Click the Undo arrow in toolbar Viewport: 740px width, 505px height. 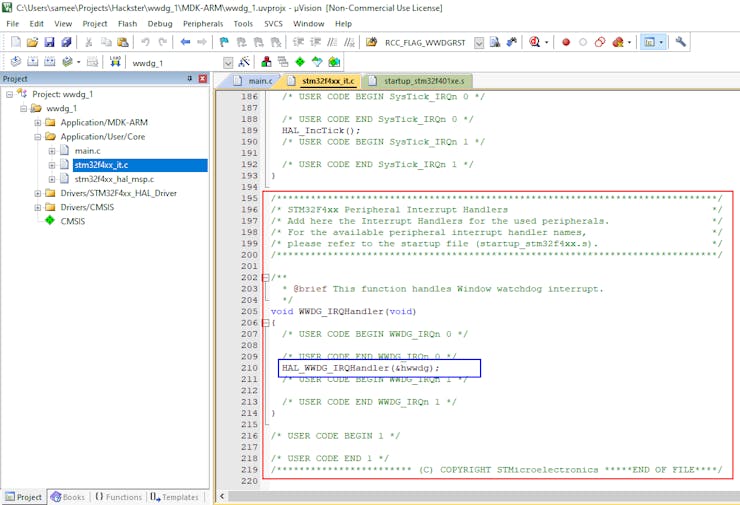point(146,42)
